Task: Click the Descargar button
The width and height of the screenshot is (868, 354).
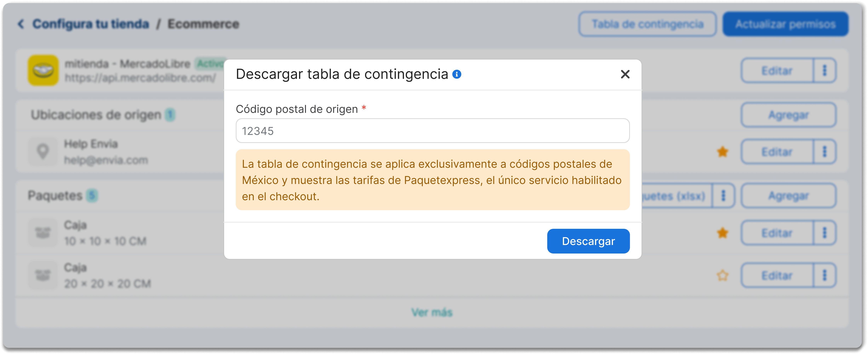Action: [588, 241]
